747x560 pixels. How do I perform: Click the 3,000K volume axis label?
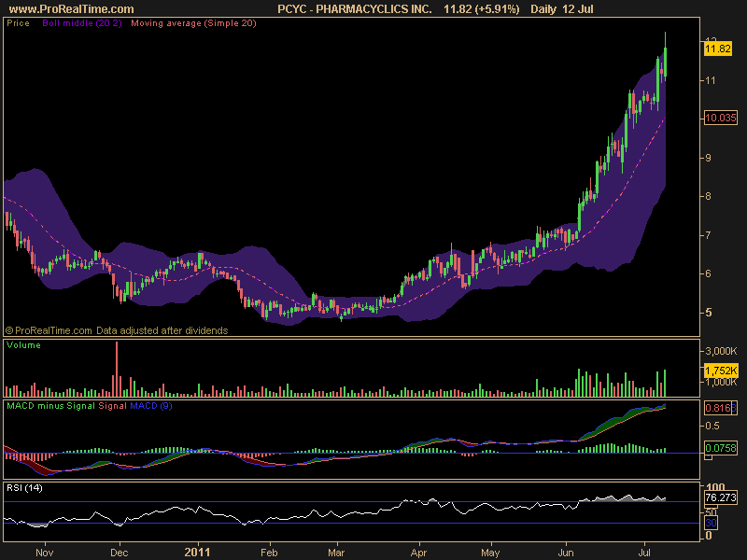click(721, 351)
